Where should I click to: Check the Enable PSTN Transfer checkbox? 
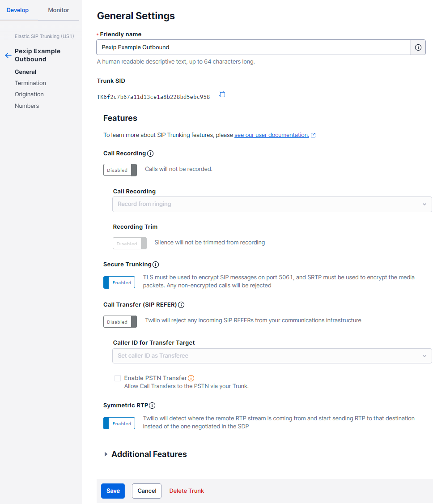[x=118, y=378]
